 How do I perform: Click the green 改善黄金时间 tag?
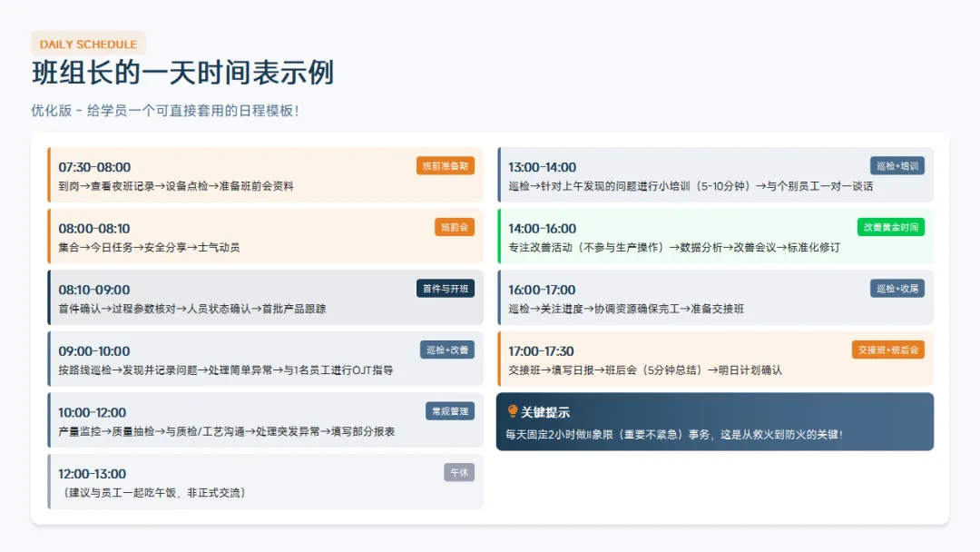pyautogui.click(x=891, y=227)
